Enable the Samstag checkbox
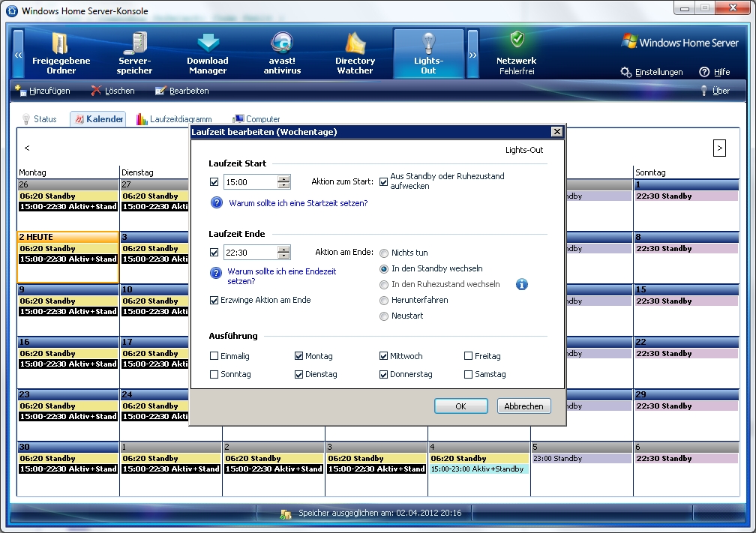The image size is (756, 533). pyautogui.click(x=468, y=375)
